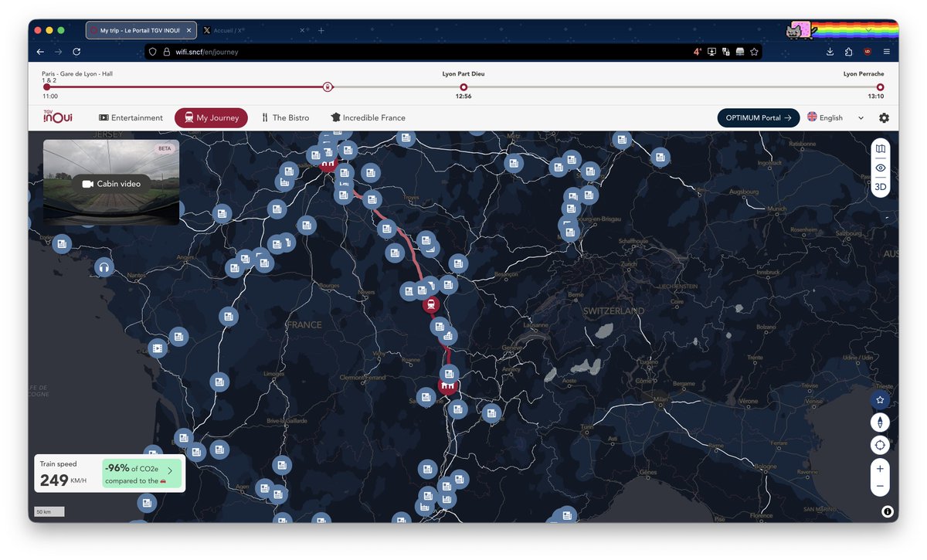The width and height of the screenshot is (927, 560).
Task: Click the train progress indicator on journey timeline
Action: (x=328, y=87)
